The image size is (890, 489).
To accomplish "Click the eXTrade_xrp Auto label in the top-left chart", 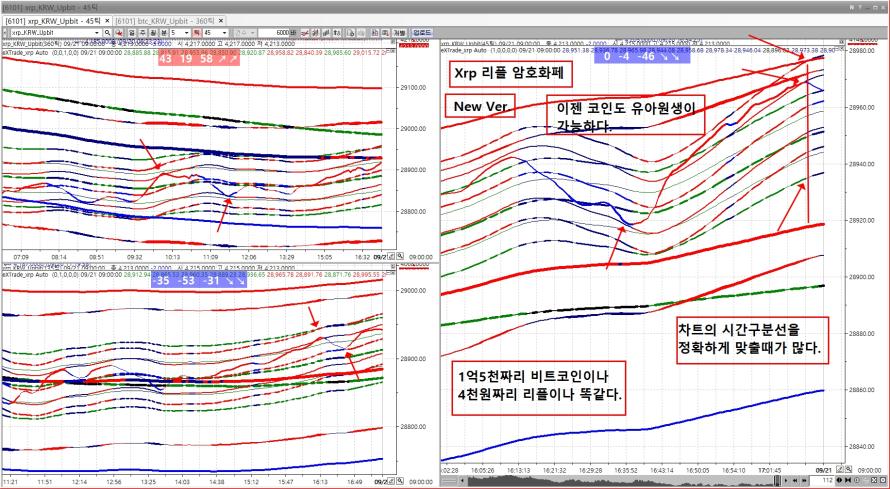I will click(x=24, y=51).
